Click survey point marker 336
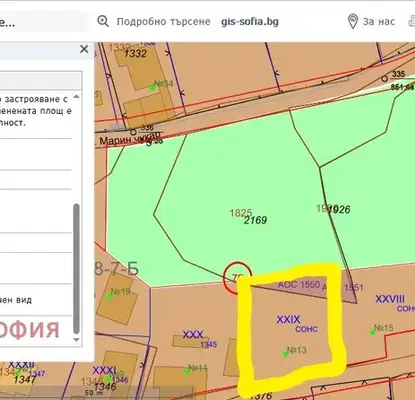This screenshot has width=415, height=400. [133, 132]
